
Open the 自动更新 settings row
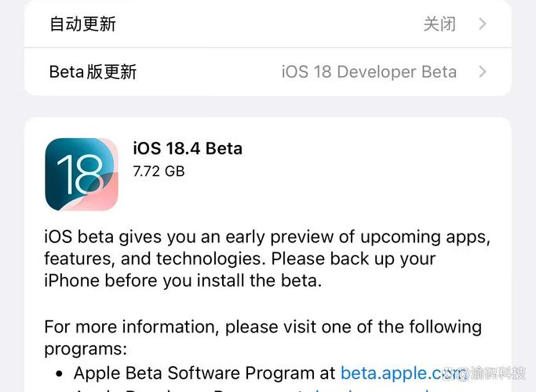[x=268, y=24]
